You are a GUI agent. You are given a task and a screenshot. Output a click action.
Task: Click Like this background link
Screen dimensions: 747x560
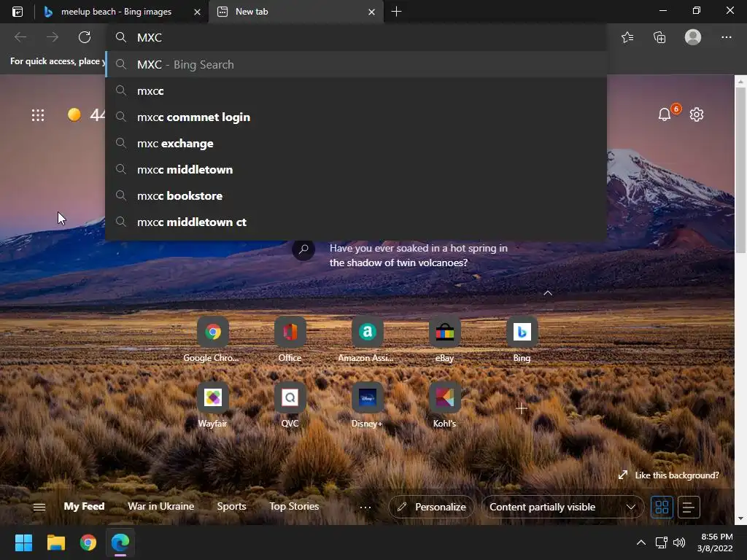coord(669,475)
